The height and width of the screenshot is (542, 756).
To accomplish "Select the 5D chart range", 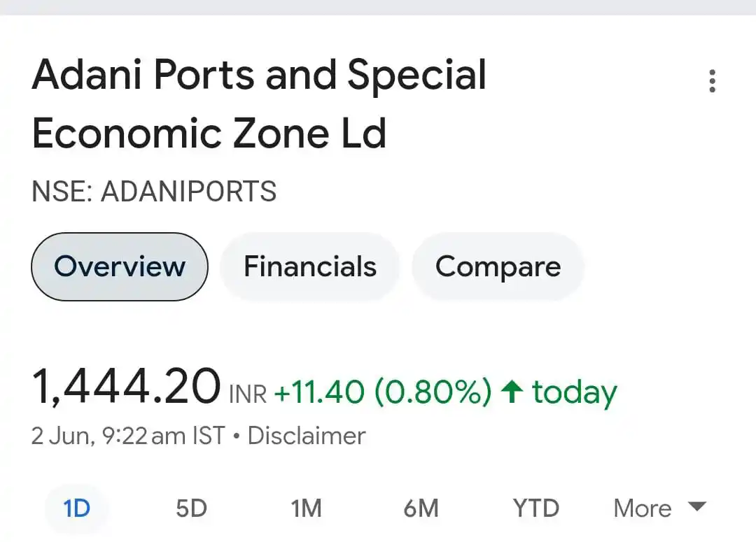I will [191, 508].
